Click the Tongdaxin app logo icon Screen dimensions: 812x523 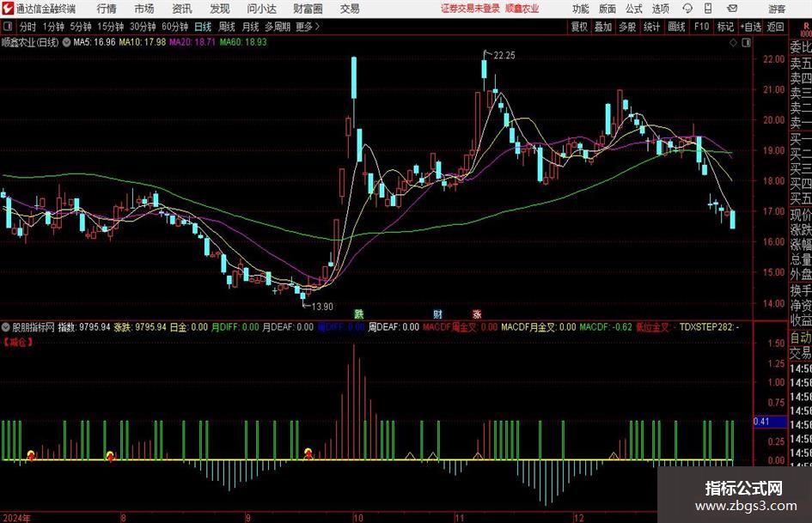click(x=8, y=9)
